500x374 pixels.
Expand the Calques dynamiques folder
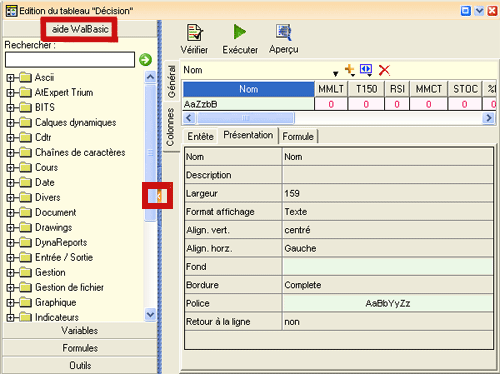tap(10, 123)
